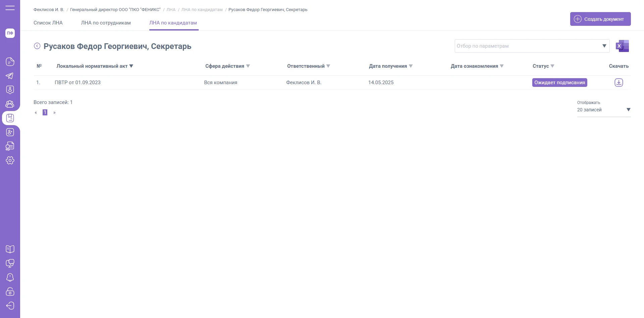Switch to the ЛНА по сотрудникам tab
This screenshot has height=318, width=644.
click(106, 23)
